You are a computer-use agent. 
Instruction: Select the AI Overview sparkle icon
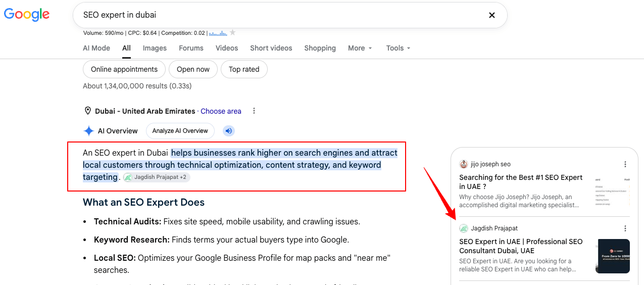(89, 131)
